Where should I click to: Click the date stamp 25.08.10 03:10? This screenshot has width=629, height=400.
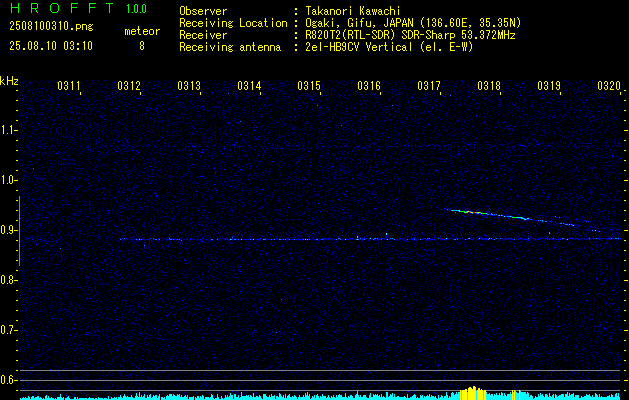pos(51,46)
